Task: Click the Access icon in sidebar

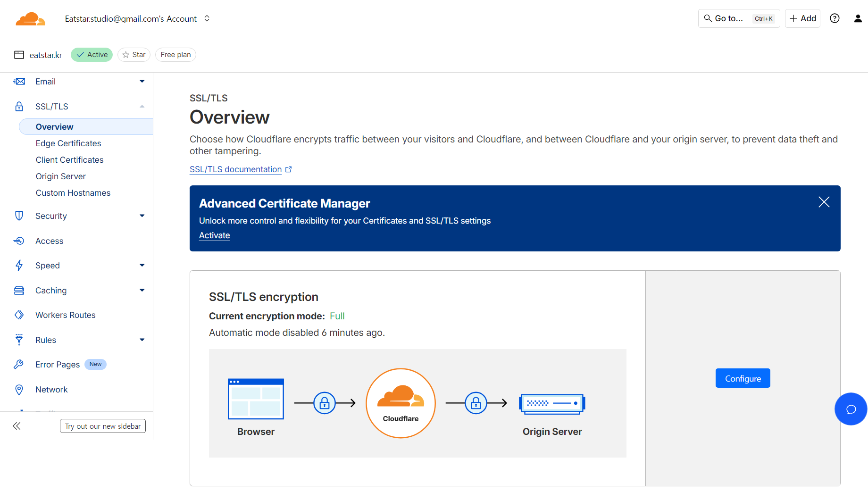Action: pos(19,241)
